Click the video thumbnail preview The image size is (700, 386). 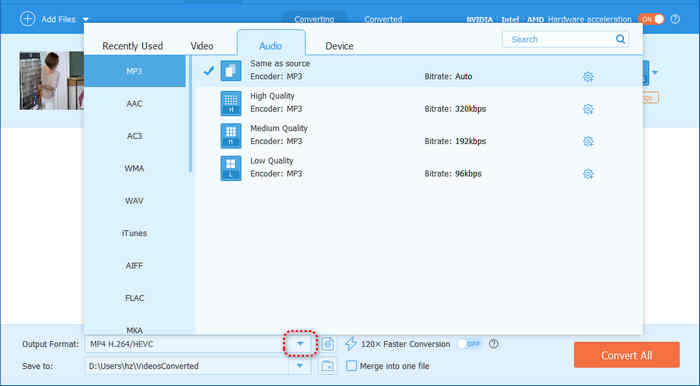click(x=51, y=81)
